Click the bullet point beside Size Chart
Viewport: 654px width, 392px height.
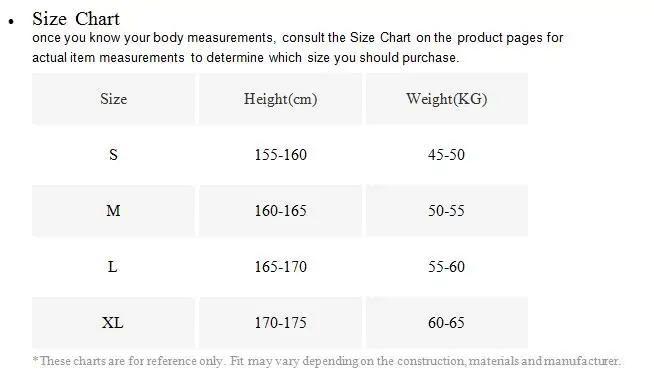click(11, 21)
